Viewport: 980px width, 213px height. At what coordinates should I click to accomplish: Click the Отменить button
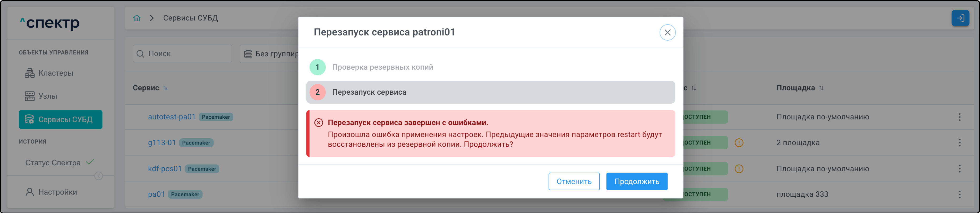(574, 181)
